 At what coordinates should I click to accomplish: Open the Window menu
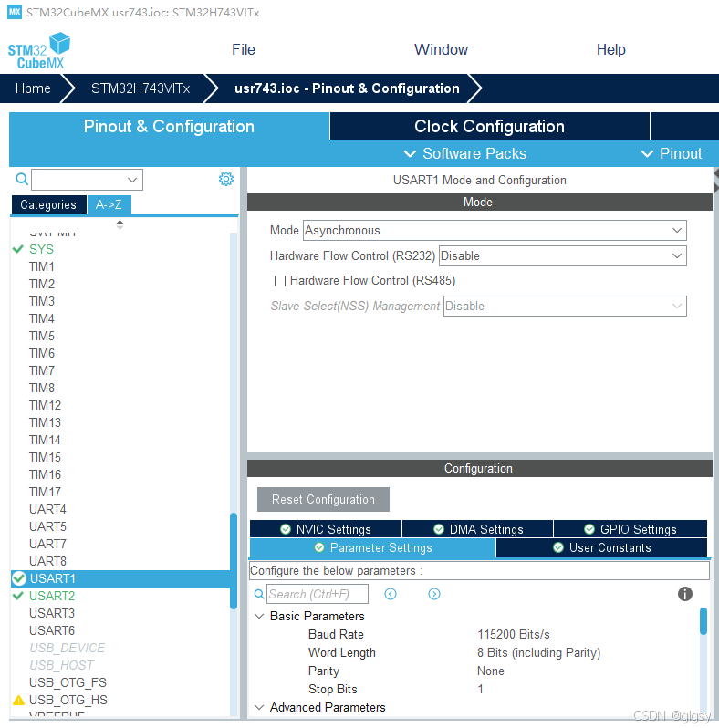click(441, 49)
